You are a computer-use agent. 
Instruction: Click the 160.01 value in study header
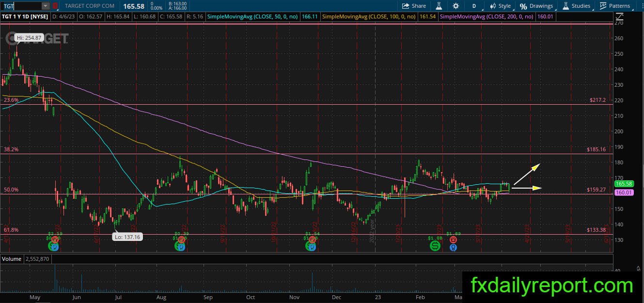[x=545, y=16]
